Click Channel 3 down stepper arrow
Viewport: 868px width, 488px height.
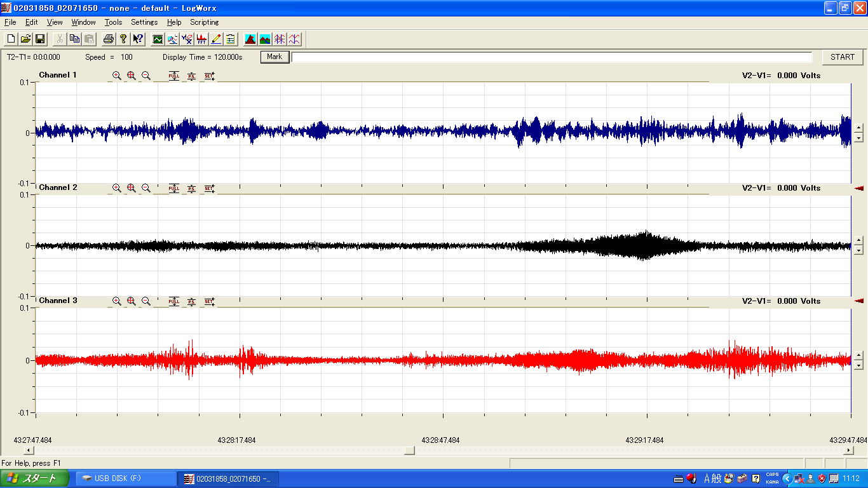858,365
